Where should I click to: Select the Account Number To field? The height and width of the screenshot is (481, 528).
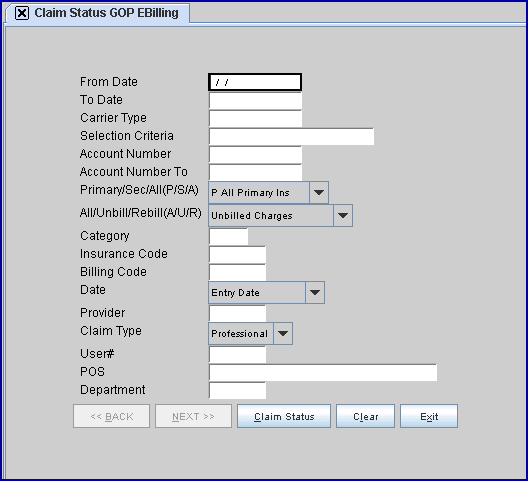[255, 172]
